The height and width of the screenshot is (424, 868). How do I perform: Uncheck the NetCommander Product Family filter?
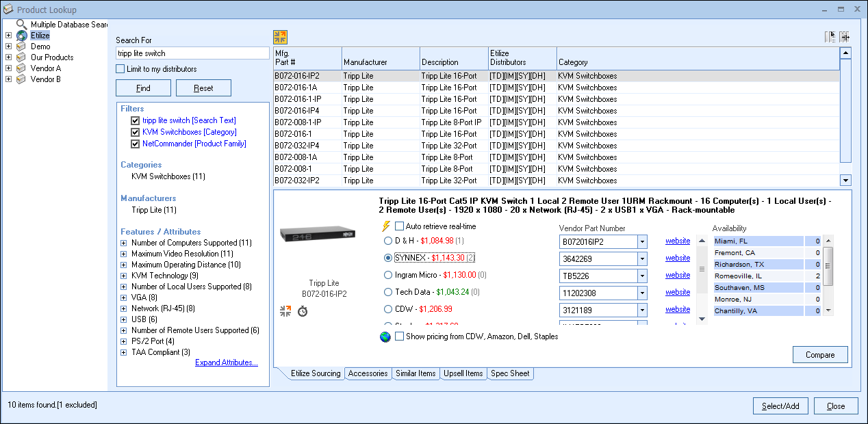tap(136, 144)
